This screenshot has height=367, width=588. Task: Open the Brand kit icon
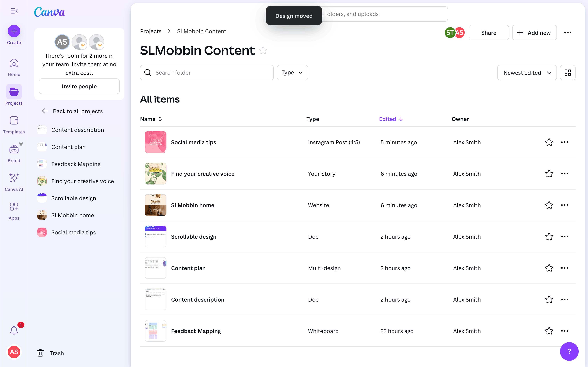pyautogui.click(x=14, y=150)
